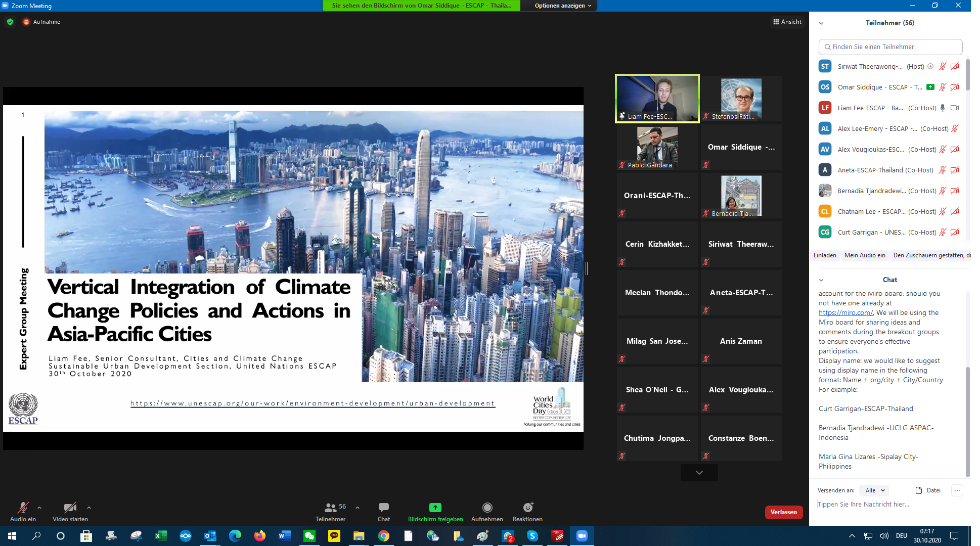This screenshot has height=546, width=980.
Task: Toggle the Mein Audio ein button
Action: click(864, 255)
